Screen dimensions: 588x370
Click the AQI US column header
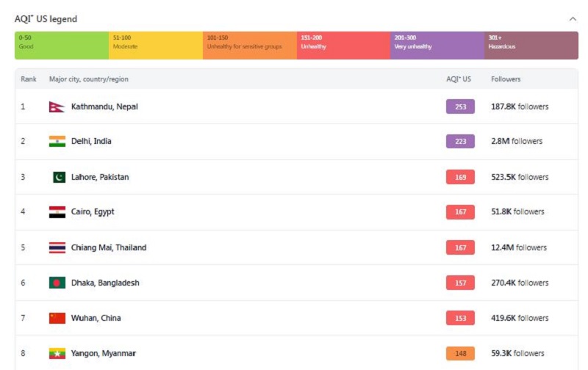pos(458,79)
